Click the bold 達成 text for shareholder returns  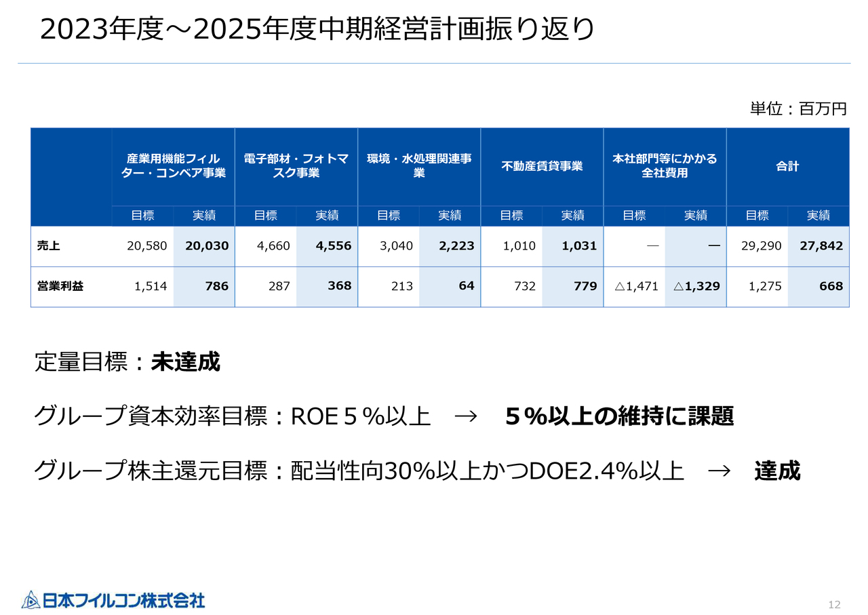pos(777,471)
